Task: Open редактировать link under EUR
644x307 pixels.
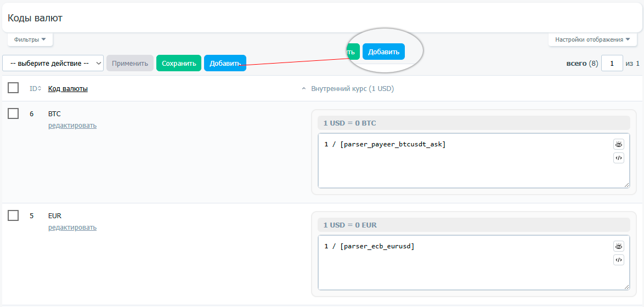Action: 72,228
